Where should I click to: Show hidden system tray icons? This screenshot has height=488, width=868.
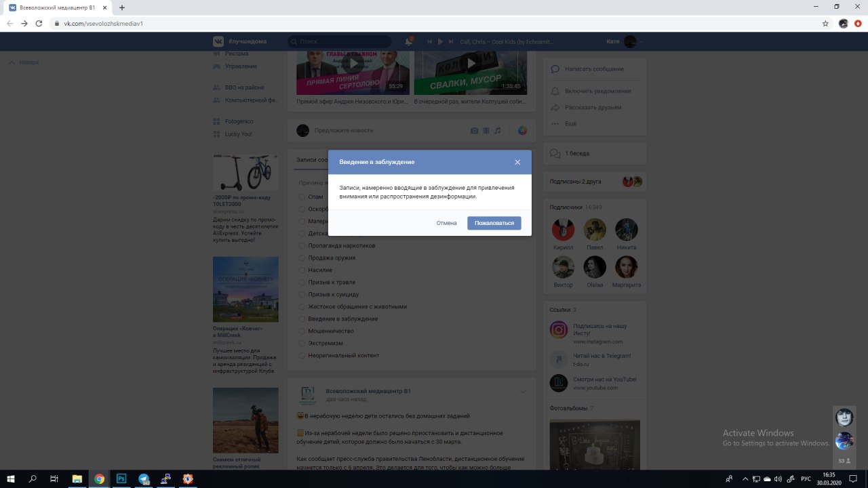point(746,479)
